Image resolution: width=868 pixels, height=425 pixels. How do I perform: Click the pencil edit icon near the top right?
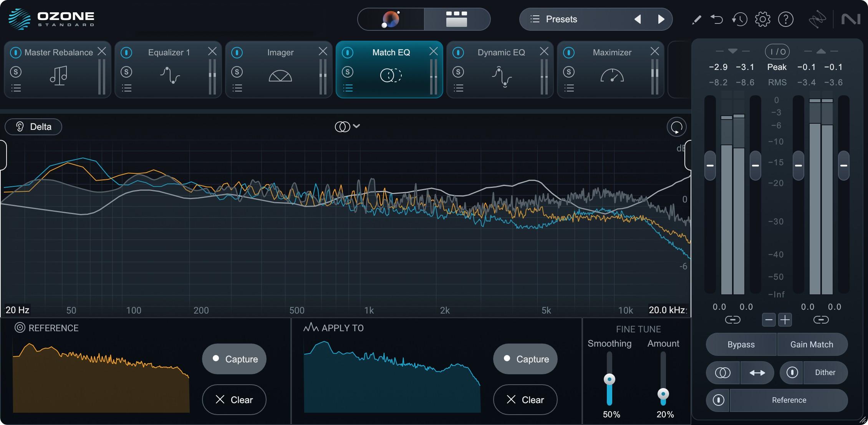pos(696,19)
